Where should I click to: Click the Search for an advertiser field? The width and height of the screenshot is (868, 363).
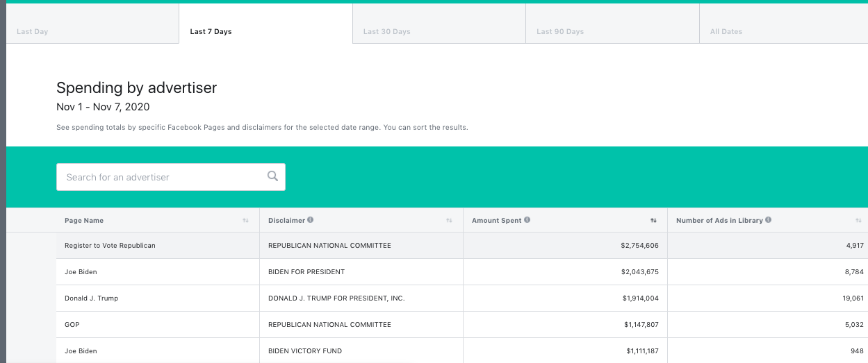click(x=163, y=177)
